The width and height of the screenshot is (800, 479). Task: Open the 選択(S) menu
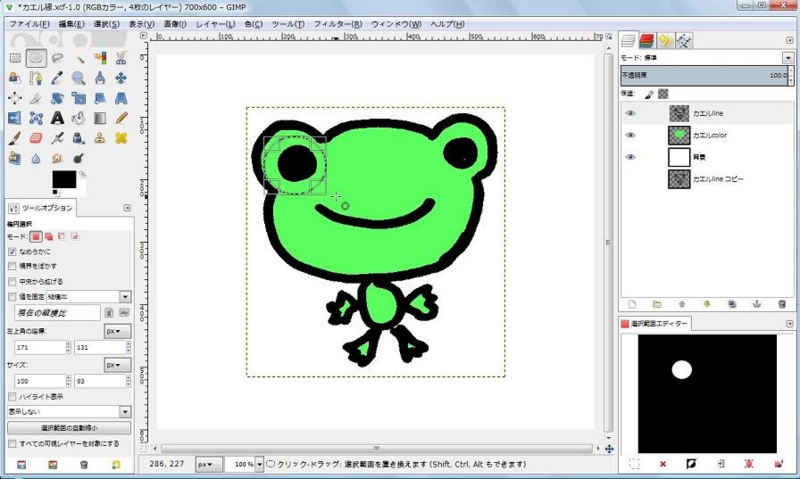107,24
